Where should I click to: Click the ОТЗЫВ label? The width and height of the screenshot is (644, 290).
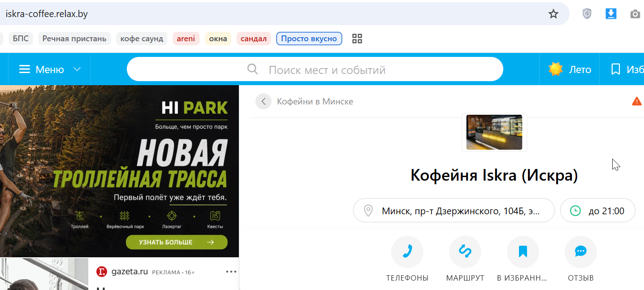click(581, 278)
